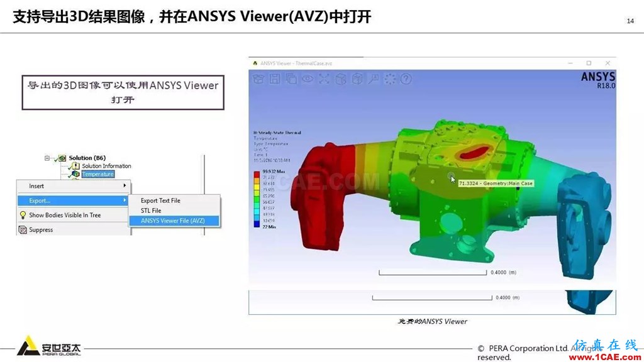Select the Solution (B6) tree label
This screenshot has width=644, height=362.
click(x=87, y=158)
